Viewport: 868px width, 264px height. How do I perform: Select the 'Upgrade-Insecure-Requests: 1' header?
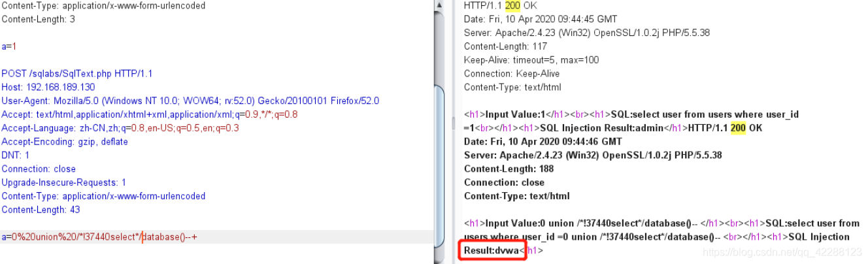coord(64,183)
